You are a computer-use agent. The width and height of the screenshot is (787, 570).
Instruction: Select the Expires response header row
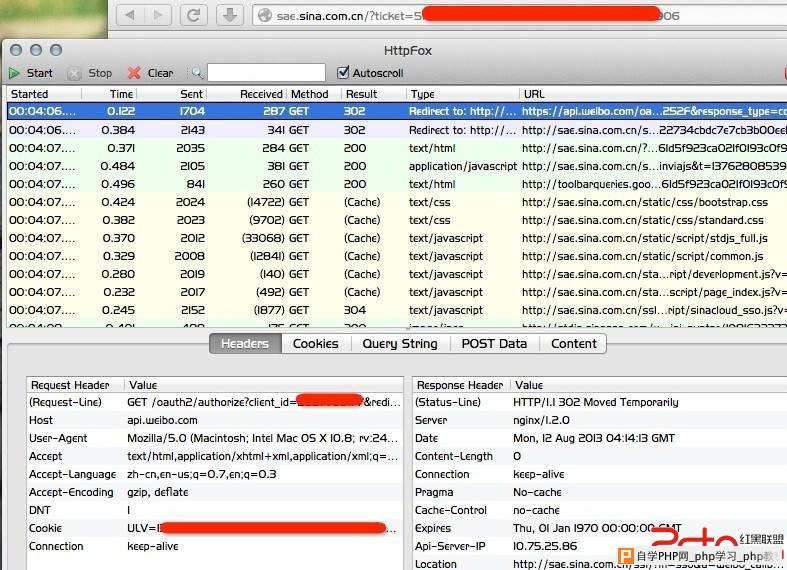pos(600,528)
